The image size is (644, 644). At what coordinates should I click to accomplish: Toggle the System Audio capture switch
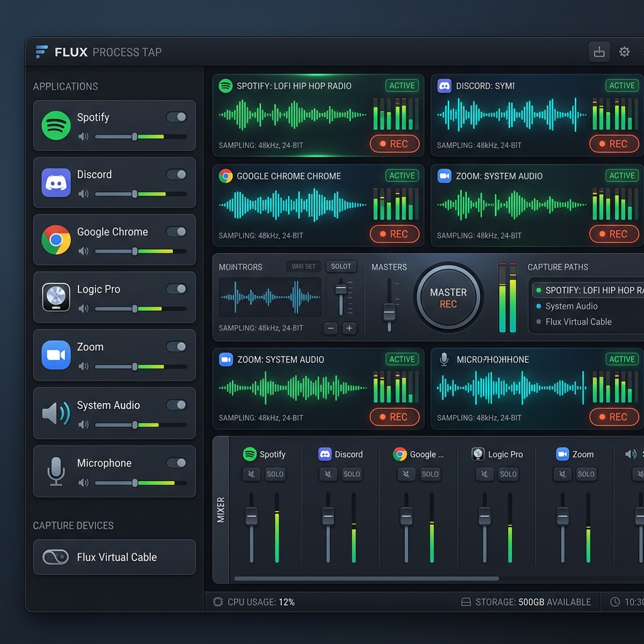(x=177, y=405)
